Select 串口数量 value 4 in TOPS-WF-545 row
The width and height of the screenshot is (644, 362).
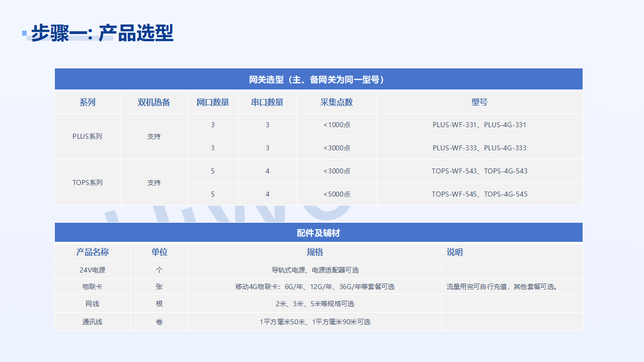point(267,194)
